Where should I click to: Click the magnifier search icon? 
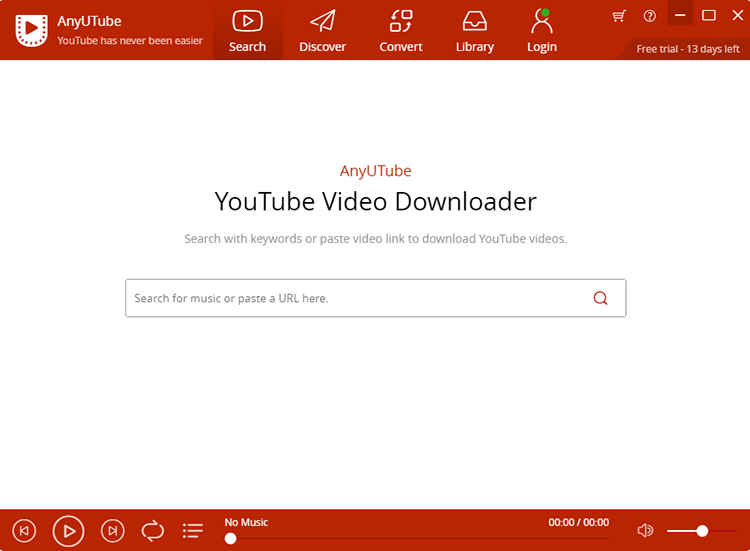point(600,298)
